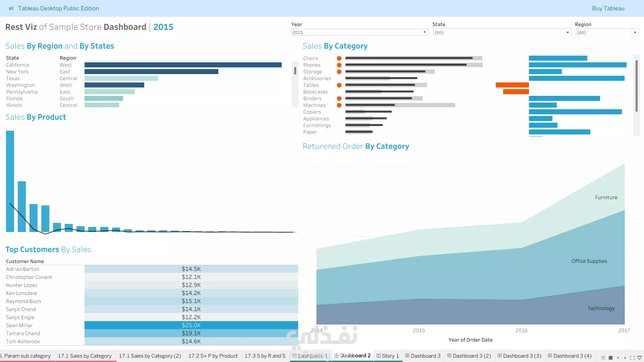Click the orange dot beside Chairs

pos(339,58)
